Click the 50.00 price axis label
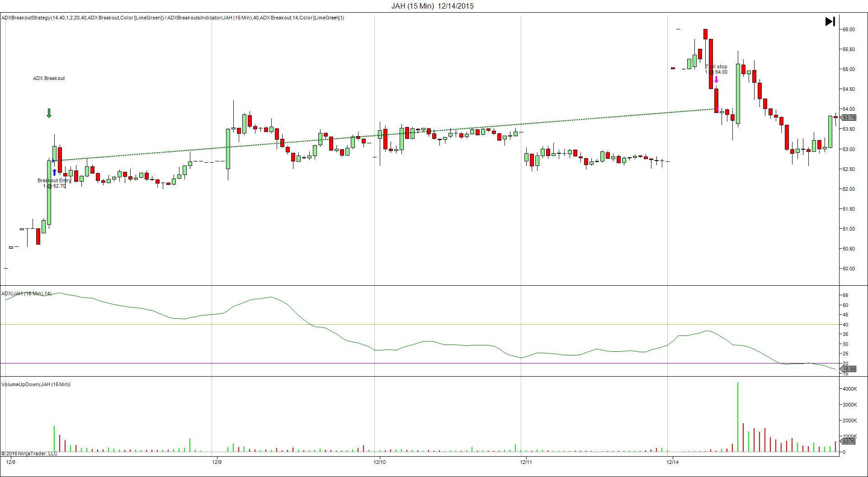Screen dimensions: 868x477 [849, 269]
